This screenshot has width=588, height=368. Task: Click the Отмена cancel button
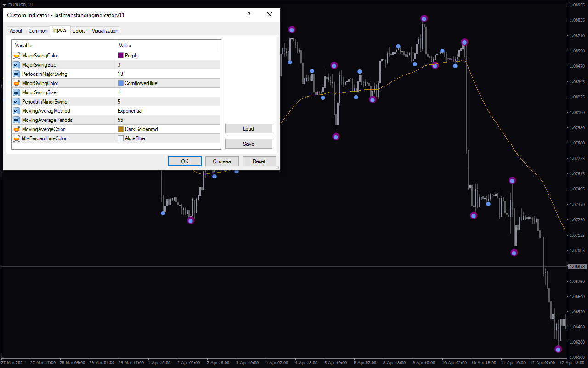click(222, 161)
